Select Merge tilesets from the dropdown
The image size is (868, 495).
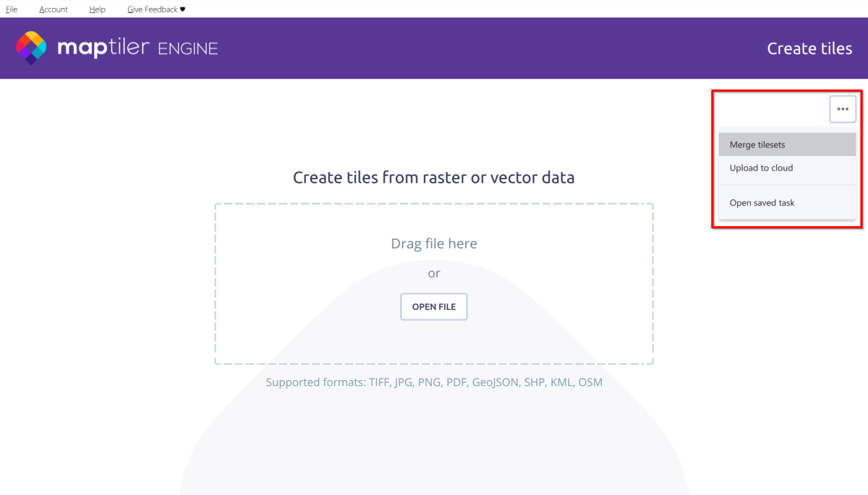757,145
